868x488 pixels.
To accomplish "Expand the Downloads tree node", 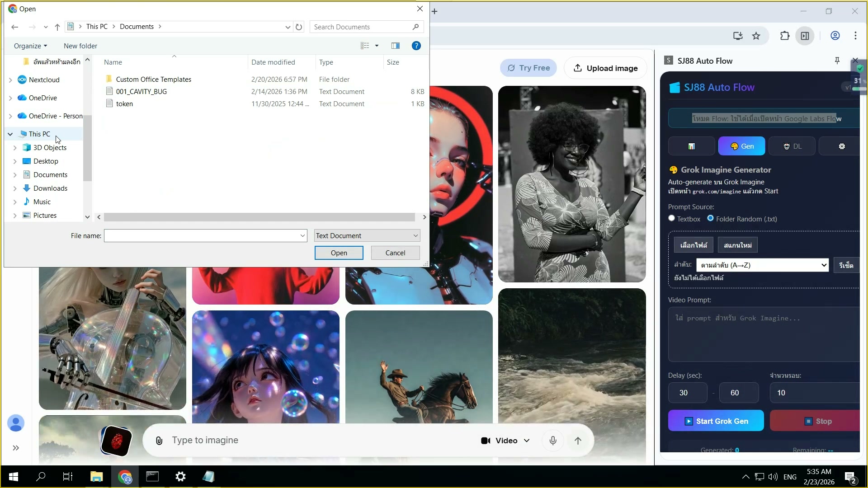I will click(15, 188).
